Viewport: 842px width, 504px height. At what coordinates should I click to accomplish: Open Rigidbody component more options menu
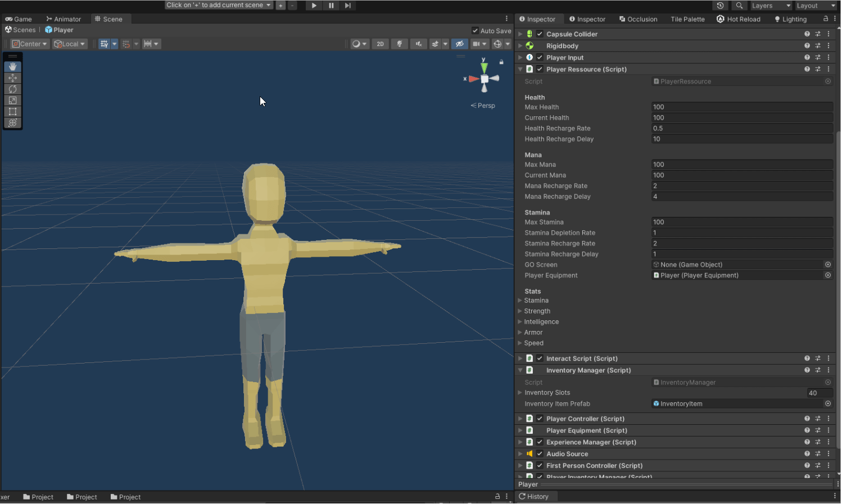pos(829,46)
